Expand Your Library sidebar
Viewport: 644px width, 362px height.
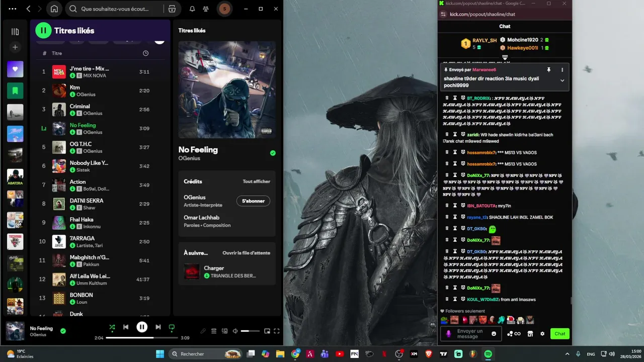[x=15, y=32]
